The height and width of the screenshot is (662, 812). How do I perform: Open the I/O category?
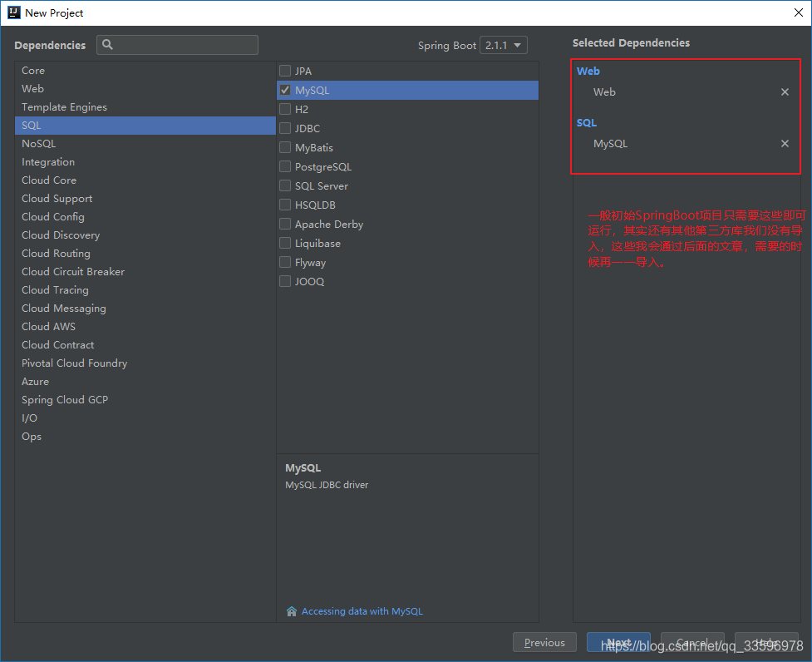point(145,418)
